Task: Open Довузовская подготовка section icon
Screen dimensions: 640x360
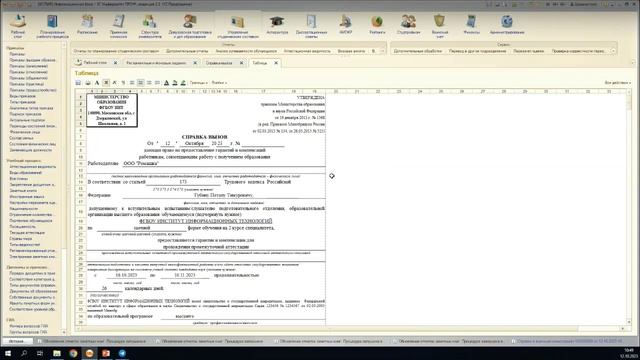Action: 190,25
